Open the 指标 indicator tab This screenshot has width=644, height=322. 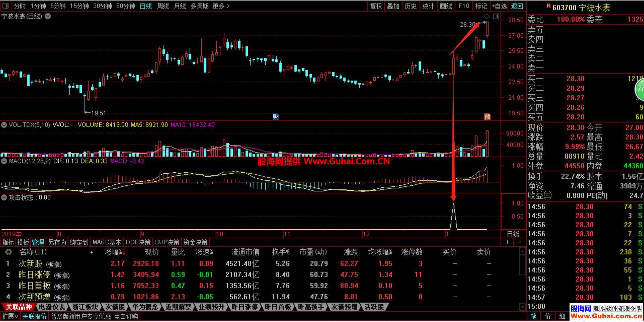(8, 242)
